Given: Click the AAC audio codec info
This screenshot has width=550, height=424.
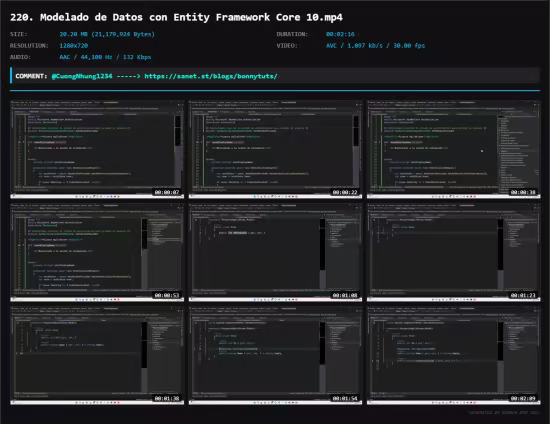Looking at the screenshot, I should pyautogui.click(x=105, y=57).
